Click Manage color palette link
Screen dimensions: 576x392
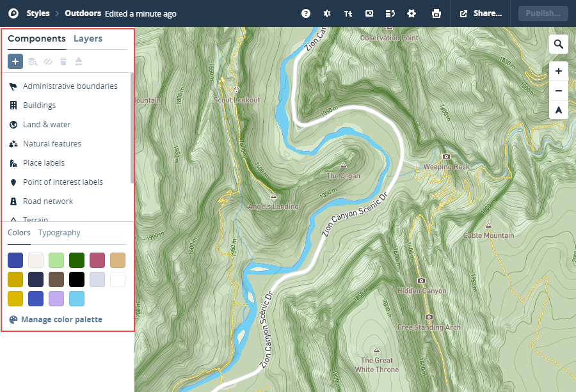(61, 319)
